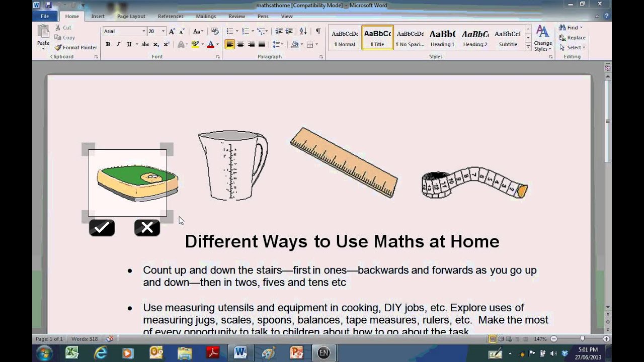Image resolution: width=644 pixels, height=362 pixels.
Task: Expand the numbering list dropdown
Action: [x=253, y=31]
